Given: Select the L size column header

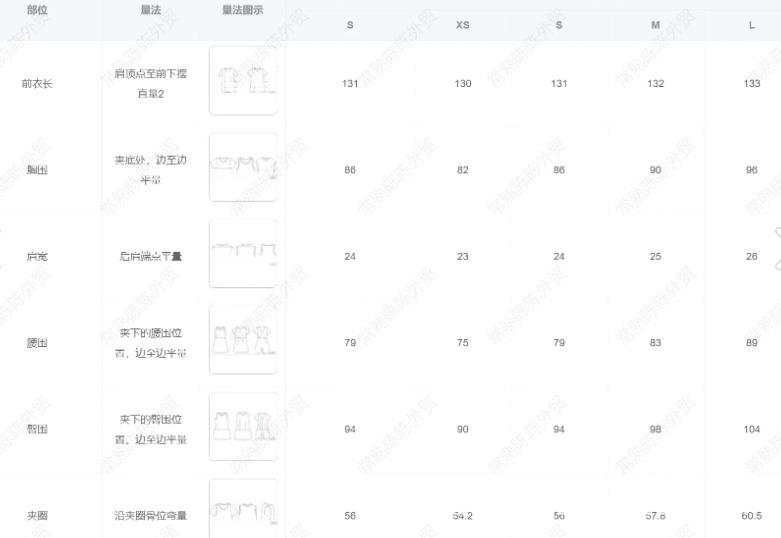Looking at the screenshot, I should 751,25.
